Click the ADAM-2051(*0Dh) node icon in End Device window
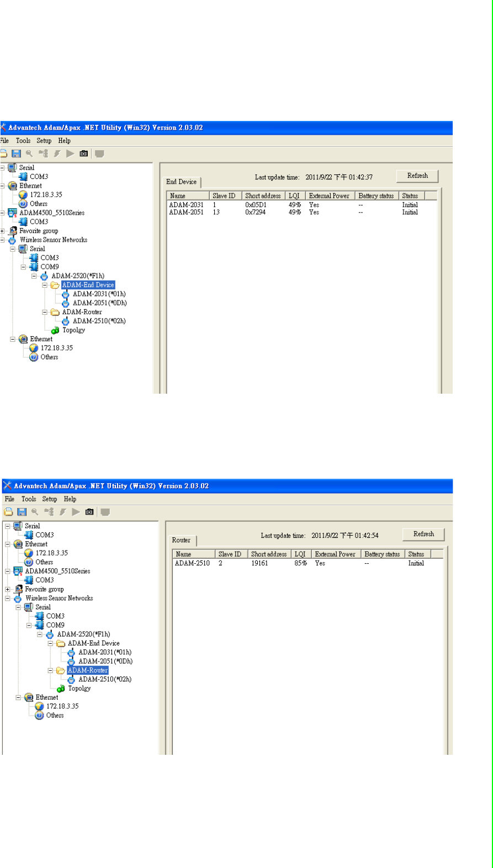 66,303
